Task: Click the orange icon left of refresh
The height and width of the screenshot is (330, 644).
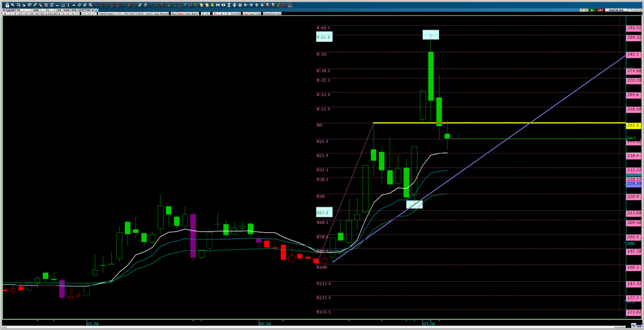Action: point(582,10)
